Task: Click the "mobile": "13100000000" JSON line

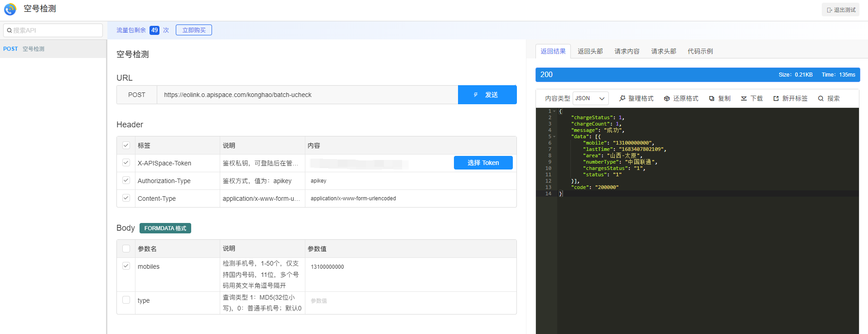Action: click(x=618, y=143)
